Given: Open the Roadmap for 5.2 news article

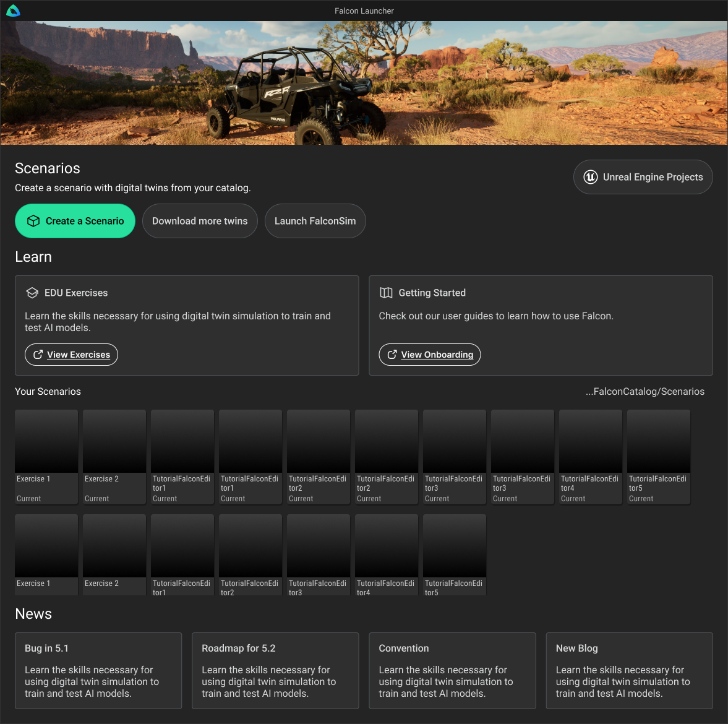Looking at the screenshot, I should 275,670.
